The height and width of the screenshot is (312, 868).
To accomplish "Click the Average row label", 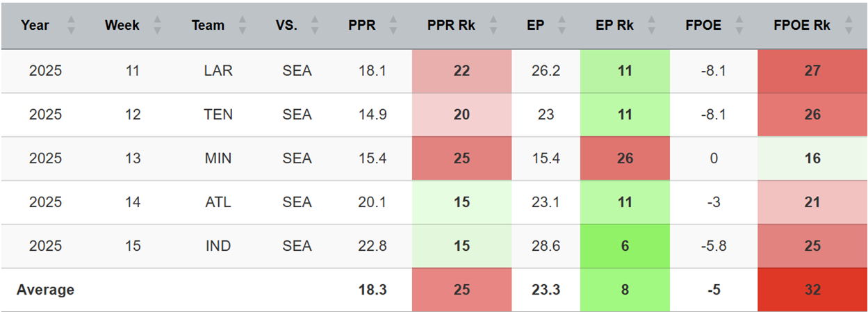I will tap(45, 290).
